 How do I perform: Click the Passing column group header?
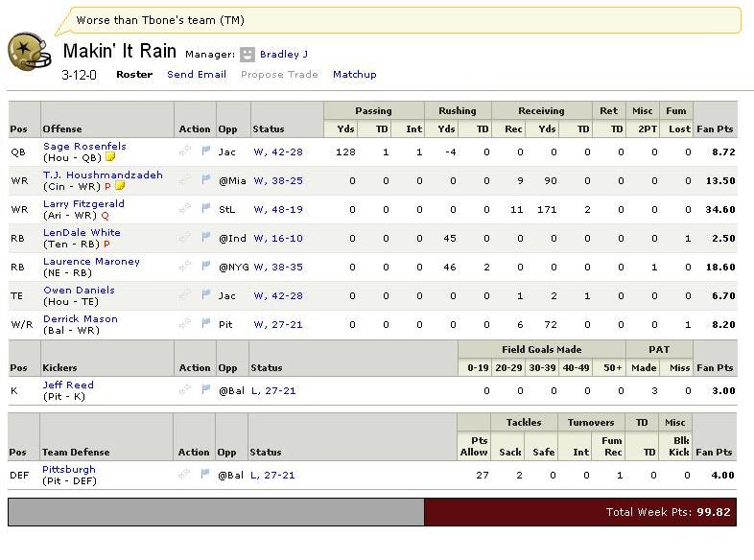(373, 111)
